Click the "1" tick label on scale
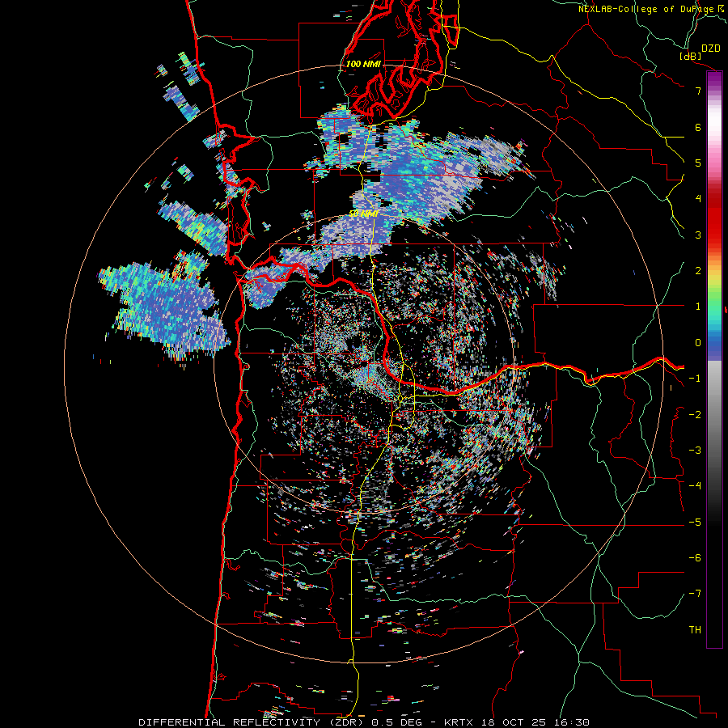728x728 pixels. (x=698, y=307)
